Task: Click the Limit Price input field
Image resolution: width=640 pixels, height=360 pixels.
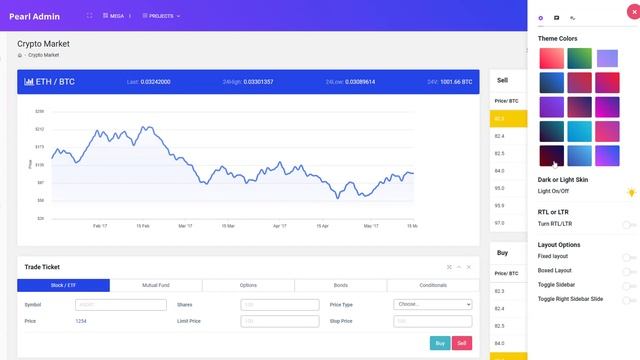Action: coord(280,321)
